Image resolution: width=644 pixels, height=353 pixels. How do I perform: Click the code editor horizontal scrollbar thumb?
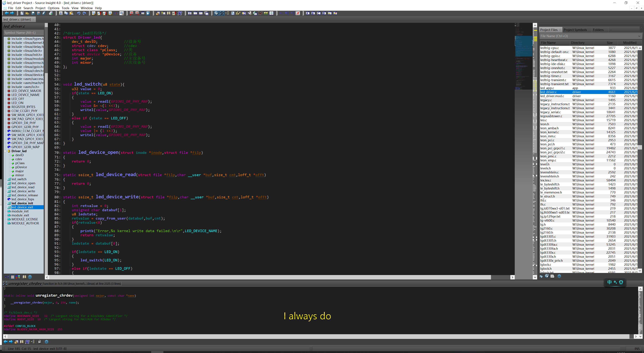pyautogui.click(x=270, y=277)
